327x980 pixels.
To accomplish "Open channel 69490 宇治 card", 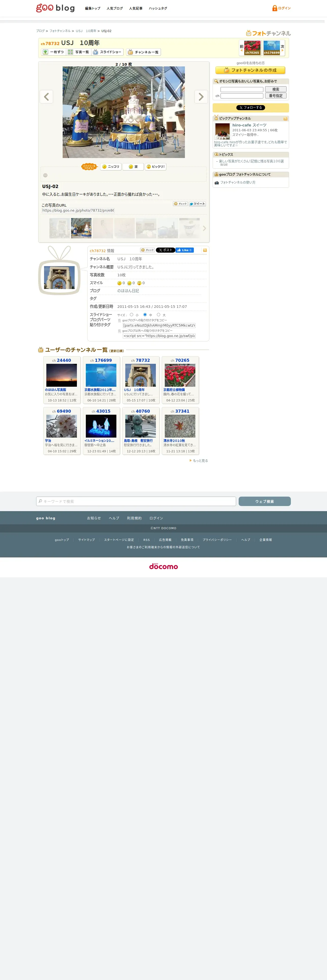I will [62, 431].
